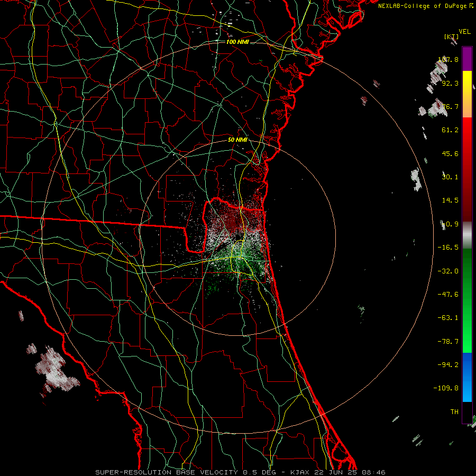This screenshot has height=476, width=476.
Task: Click the TH legend label
Action: [x=454, y=412]
